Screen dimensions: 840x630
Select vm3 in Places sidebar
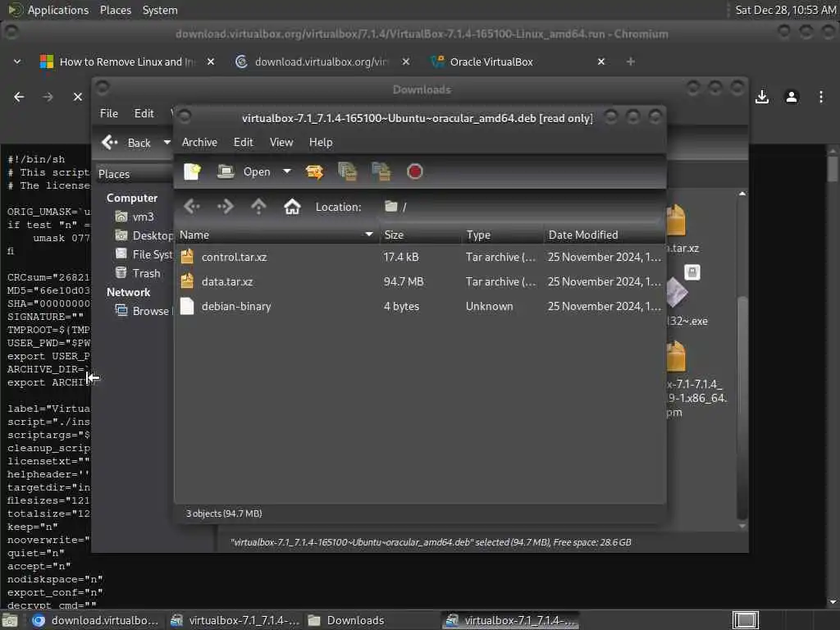(135, 217)
